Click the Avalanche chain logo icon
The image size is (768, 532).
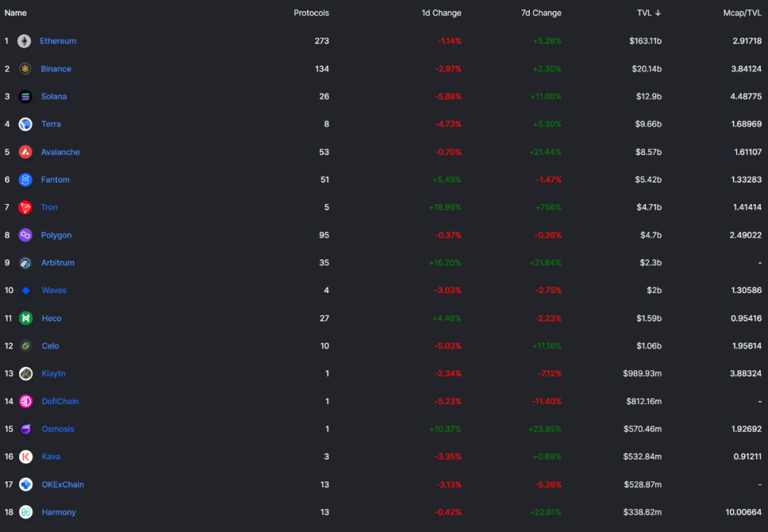click(x=26, y=152)
